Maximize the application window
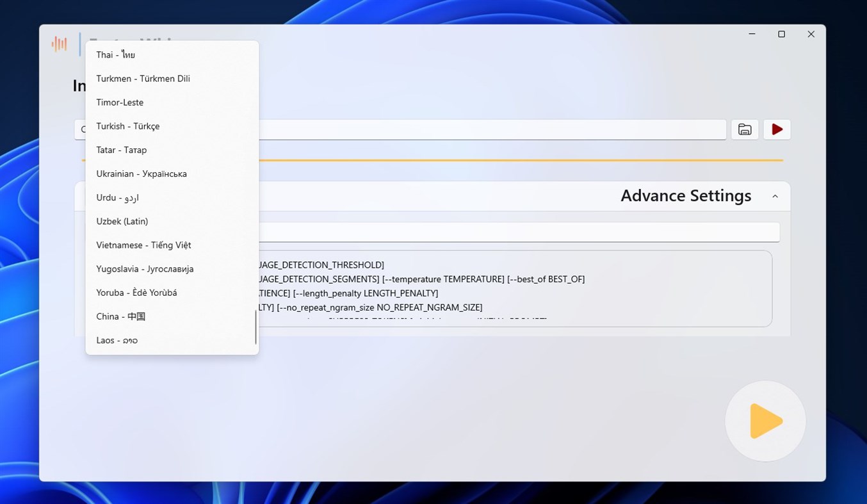The width and height of the screenshot is (867, 504). [x=781, y=35]
